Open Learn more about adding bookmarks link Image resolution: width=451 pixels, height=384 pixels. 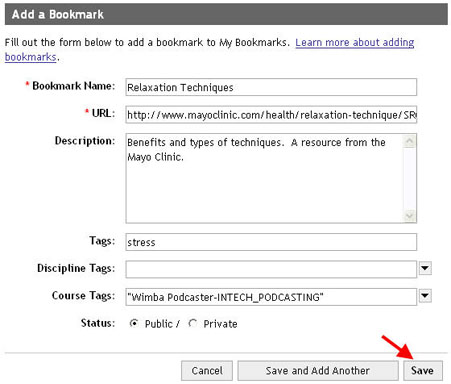354,43
